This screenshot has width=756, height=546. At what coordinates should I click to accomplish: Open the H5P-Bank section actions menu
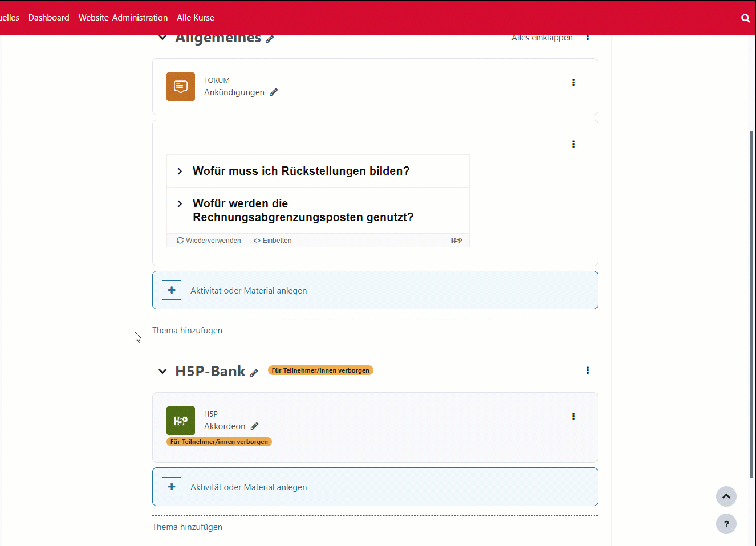coord(587,370)
